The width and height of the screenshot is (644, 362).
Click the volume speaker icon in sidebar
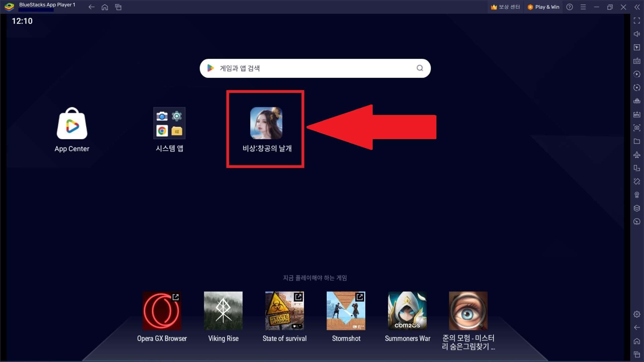[637, 34]
